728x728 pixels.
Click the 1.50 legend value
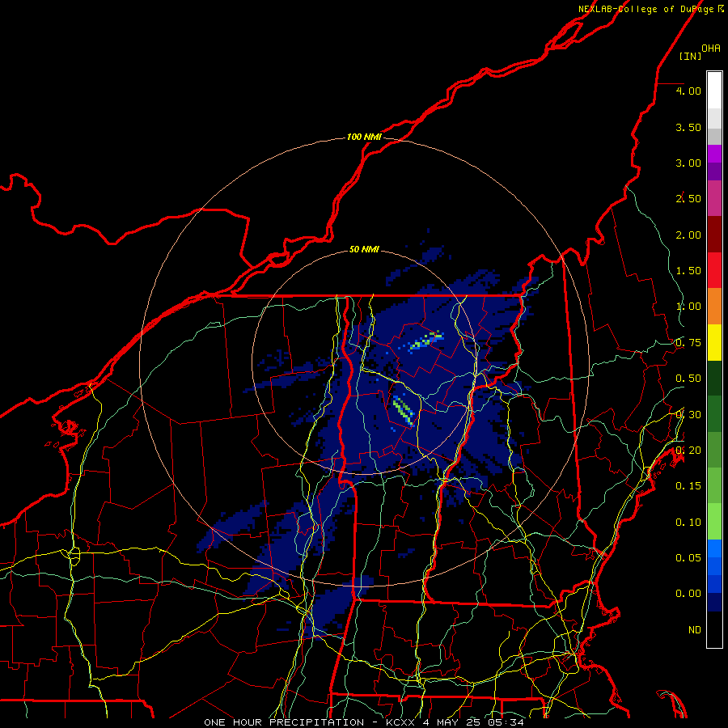[x=688, y=271]
